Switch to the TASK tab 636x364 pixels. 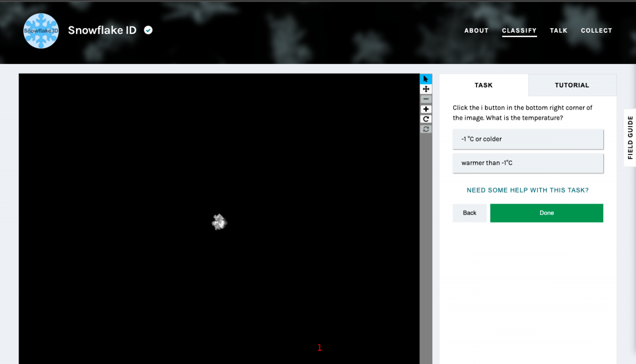click(x=483, y=85)
